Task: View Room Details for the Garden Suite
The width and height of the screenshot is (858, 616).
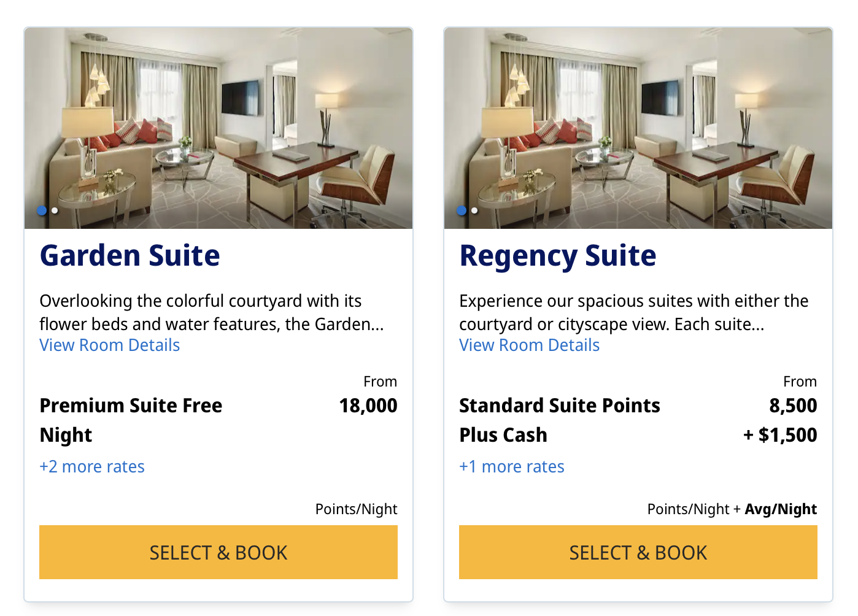Action: (109, 345)
